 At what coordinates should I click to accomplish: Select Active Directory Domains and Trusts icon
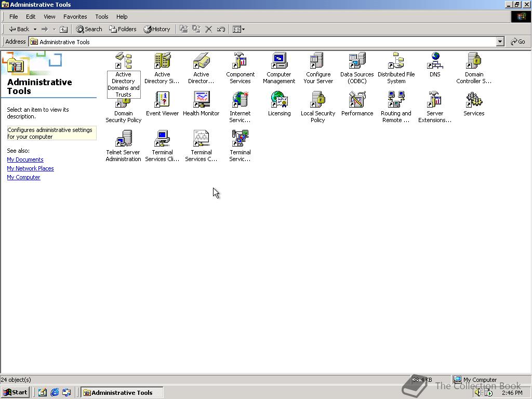124,60
